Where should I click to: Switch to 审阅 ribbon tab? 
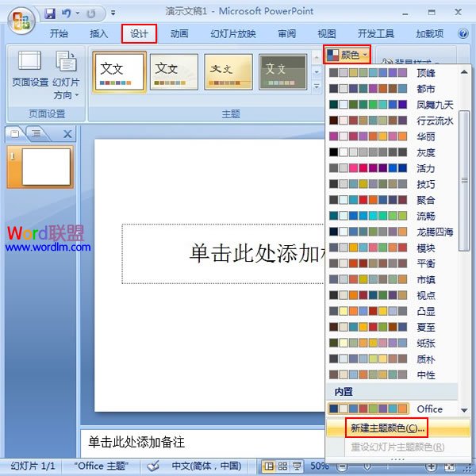(287, 33)
